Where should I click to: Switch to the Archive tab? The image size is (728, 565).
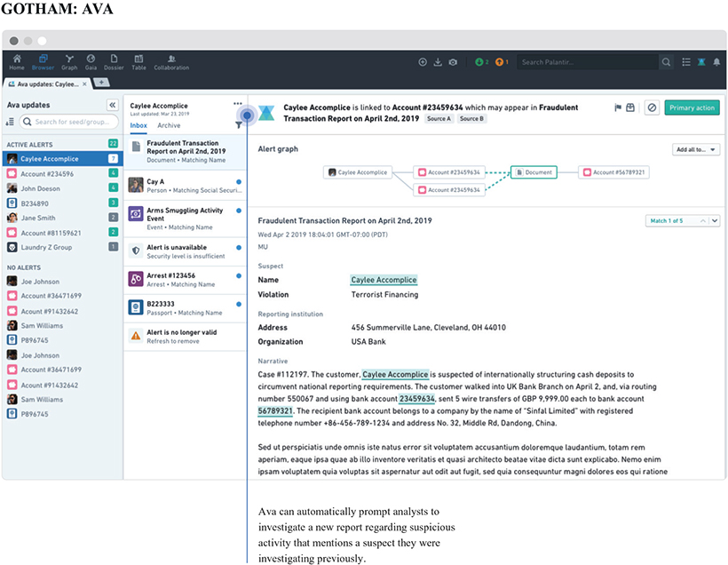pos(169,126)
